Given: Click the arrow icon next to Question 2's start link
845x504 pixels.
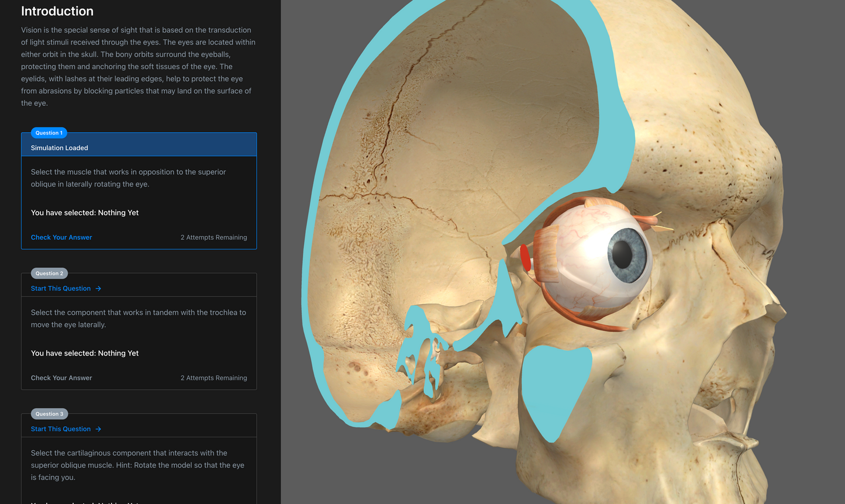Looking at the screenshot, I should pos(98,288).
